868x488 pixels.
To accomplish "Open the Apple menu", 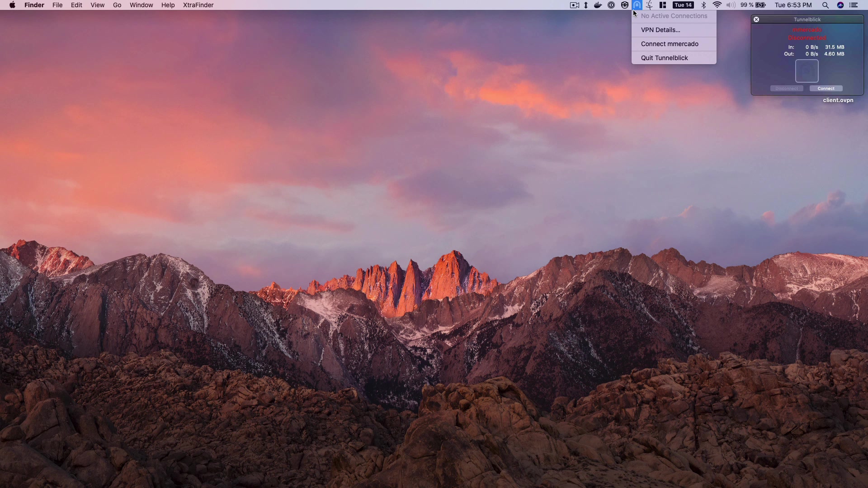I will tap(12, 5).
